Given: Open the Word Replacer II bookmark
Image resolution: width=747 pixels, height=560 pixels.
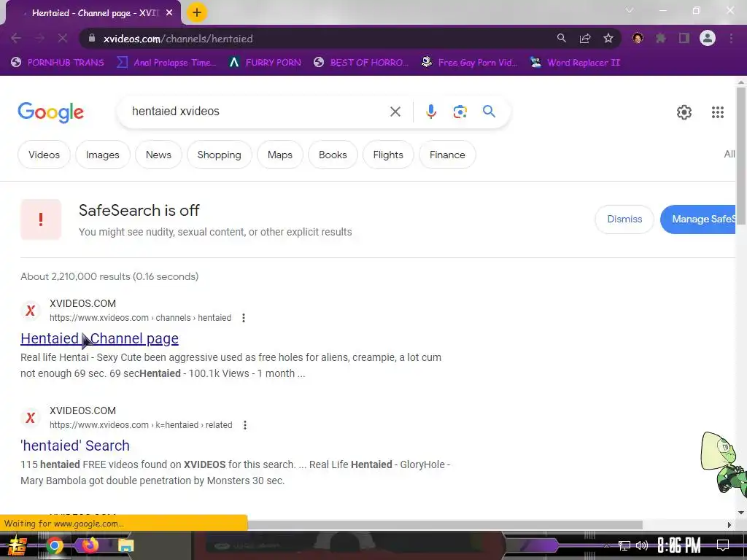Looking at the screenshot, I should coord(576,63).
